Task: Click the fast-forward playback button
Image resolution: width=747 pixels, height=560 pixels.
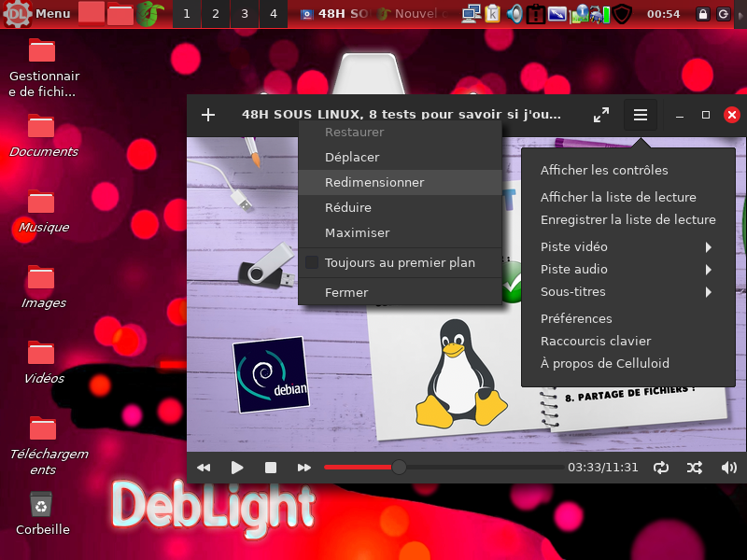Action: tap(303, 468)
